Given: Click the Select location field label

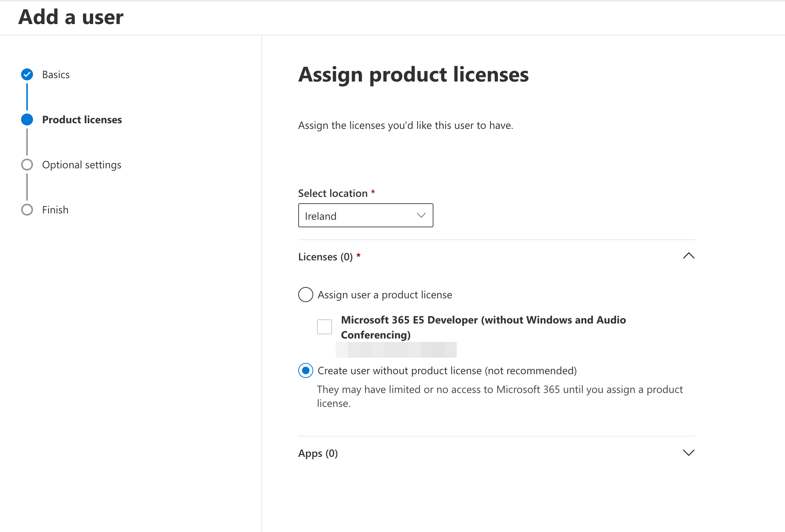Looking at the screenshot, I should [x=333, y=193].
